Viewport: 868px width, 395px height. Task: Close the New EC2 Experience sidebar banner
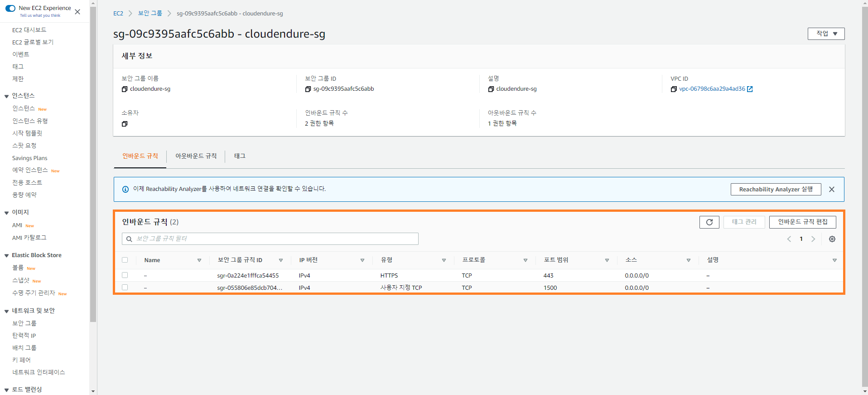click(x=77, y=12)
